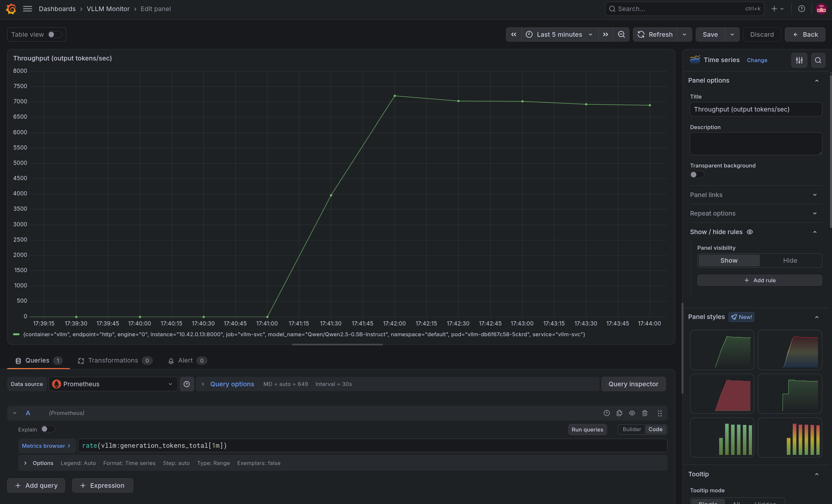The height and width of the screenshot is (504, 832).
Task: Shift time range backward with double-left arrows
Action: [x=514, y=34]
